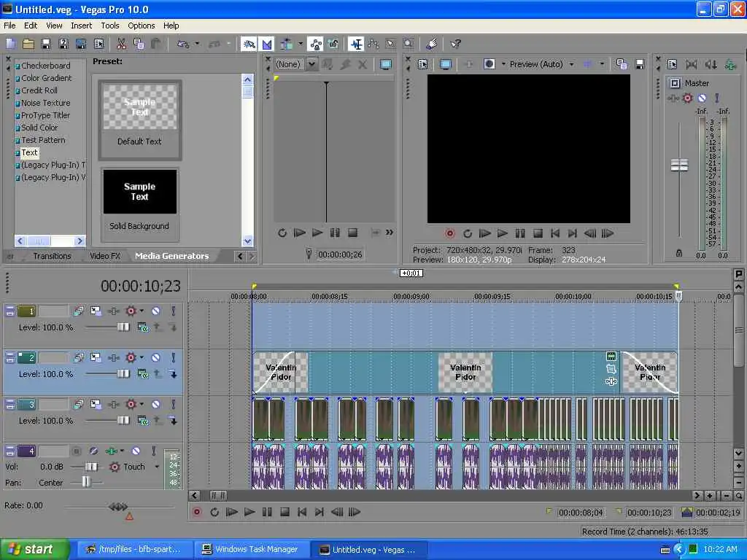Screen dimensions: 747x560
Task: Click the New project icon in toolbar
Action: pos(11,44)
